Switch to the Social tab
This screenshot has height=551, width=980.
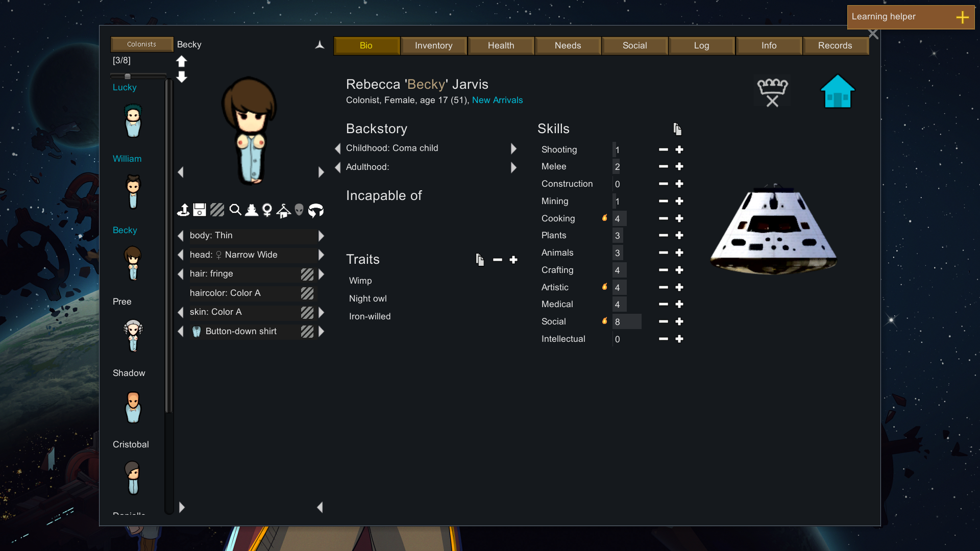[x=635, y=45]
